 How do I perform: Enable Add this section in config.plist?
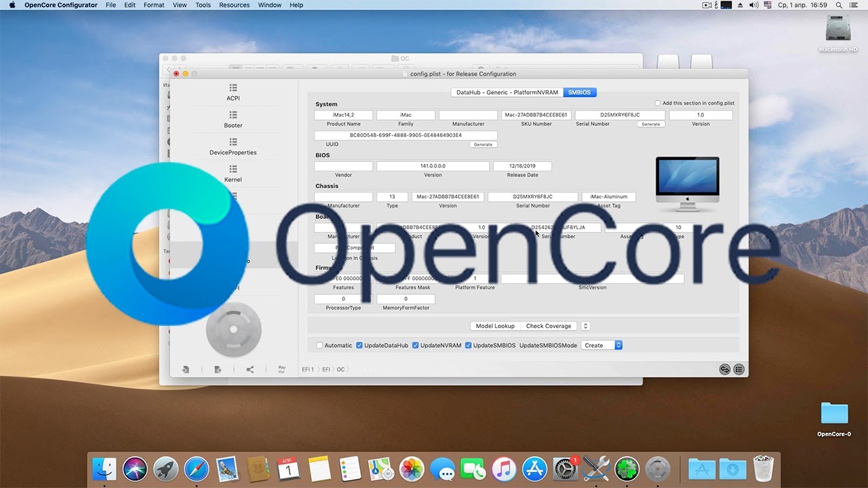[x=658, y=103]
